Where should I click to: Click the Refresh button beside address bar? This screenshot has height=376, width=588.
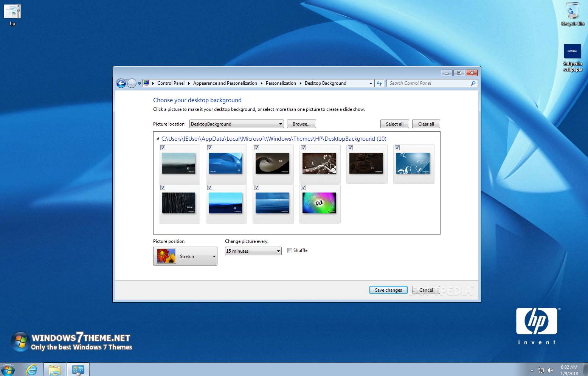pyautogui.click(x=379, y=83)
